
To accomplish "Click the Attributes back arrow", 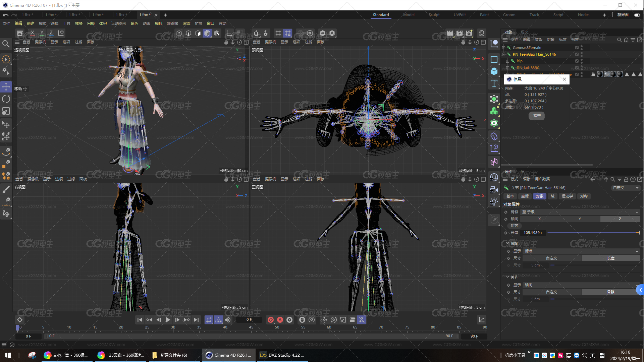I will click(x=593, y=179).
